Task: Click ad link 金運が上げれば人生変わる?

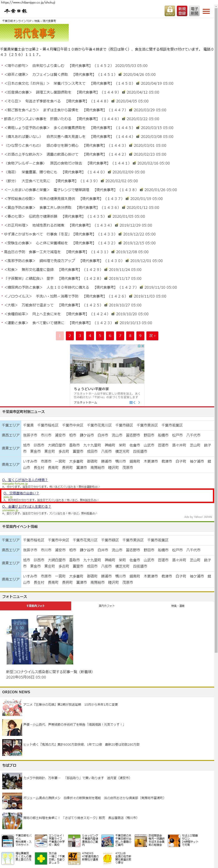Action: point(27,506)
